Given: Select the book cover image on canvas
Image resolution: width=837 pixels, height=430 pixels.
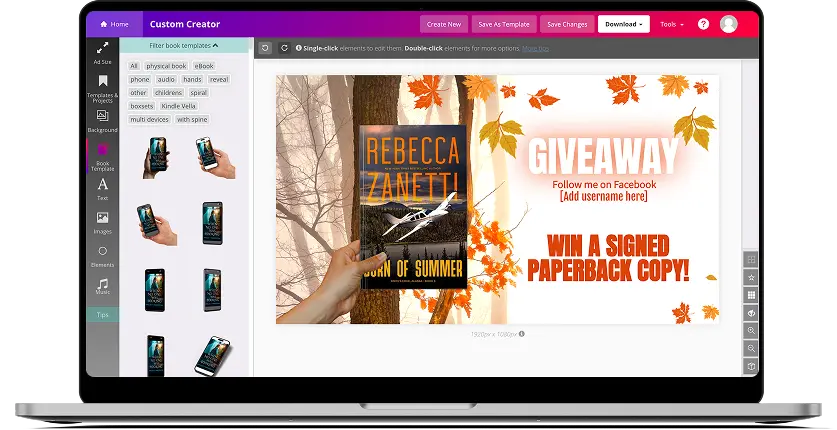Looking at the screenshot, I should tap(414, 206).
